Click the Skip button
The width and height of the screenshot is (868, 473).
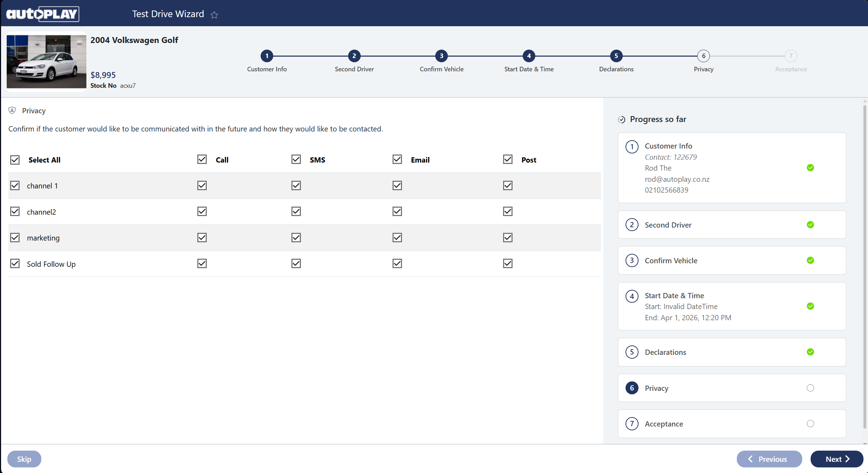pos(24,459)
